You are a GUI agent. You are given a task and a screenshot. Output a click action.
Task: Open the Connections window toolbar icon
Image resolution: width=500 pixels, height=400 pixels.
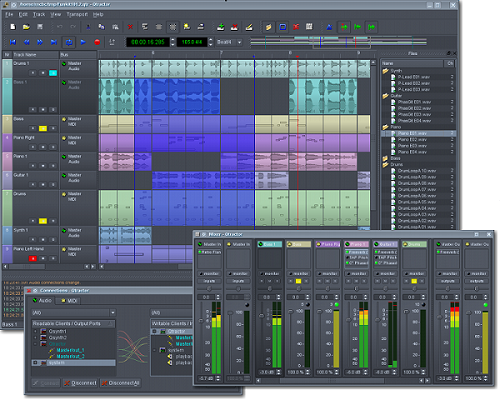(296, 27)
